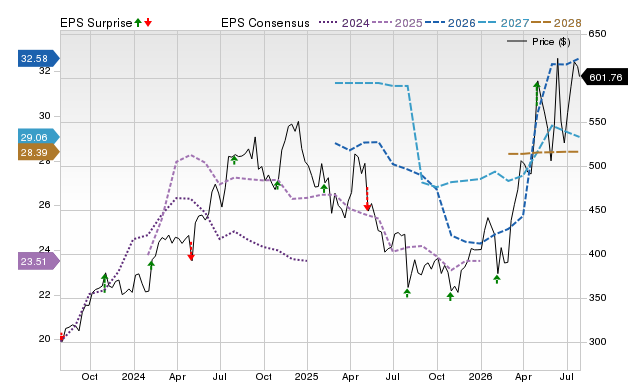This screenshot has height=382, width=640.
Task: Click the 29.06 EPS value tag
Action: point(38,138)
